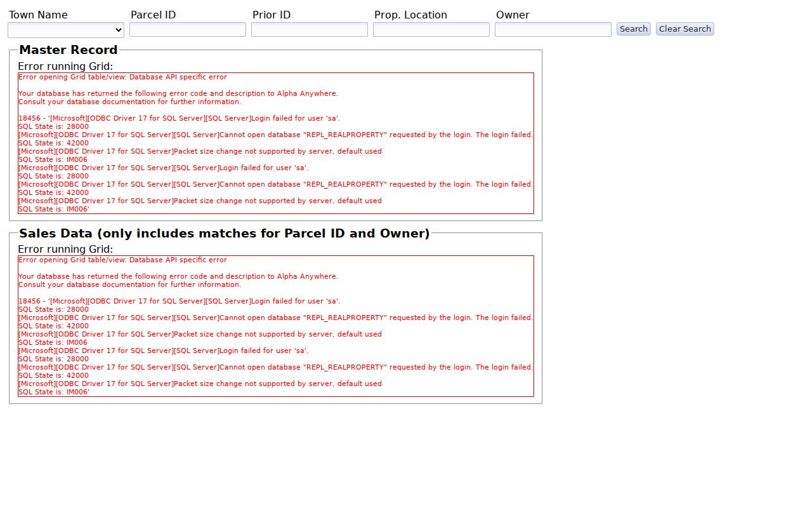This screenshot has width=812, height=508.
Task: Select the Prop. Location text box
Action: pos(431,30)
